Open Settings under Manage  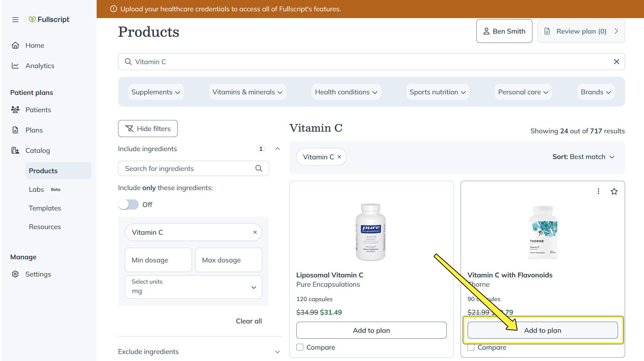(38, 274)
